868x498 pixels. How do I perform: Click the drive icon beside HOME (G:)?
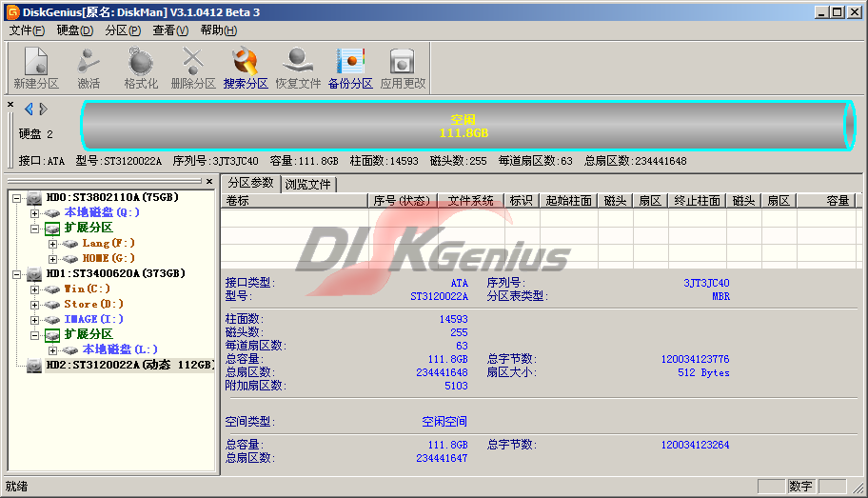tap(70, 259)
